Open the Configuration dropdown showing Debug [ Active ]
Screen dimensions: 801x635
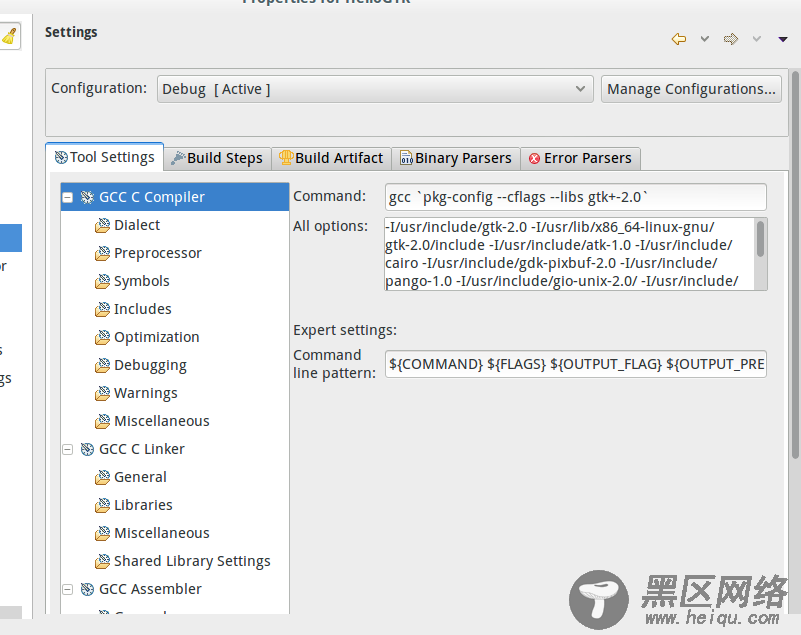(375, 89)
